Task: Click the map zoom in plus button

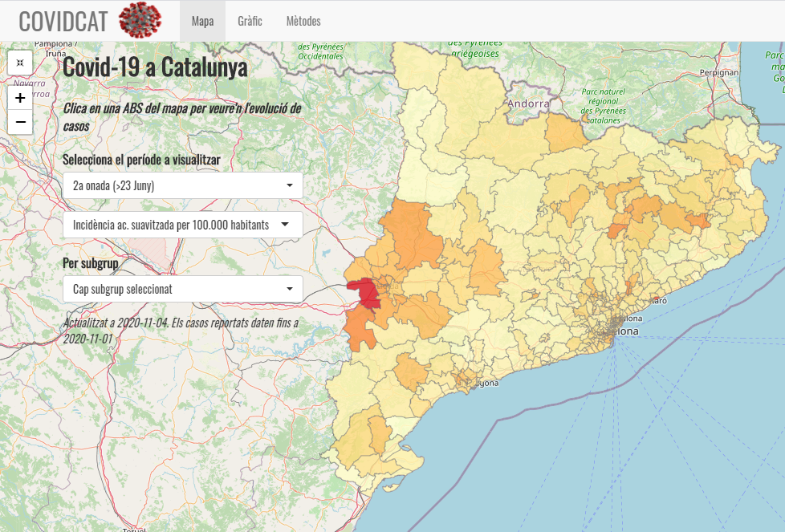Action: tap(20, 97)
